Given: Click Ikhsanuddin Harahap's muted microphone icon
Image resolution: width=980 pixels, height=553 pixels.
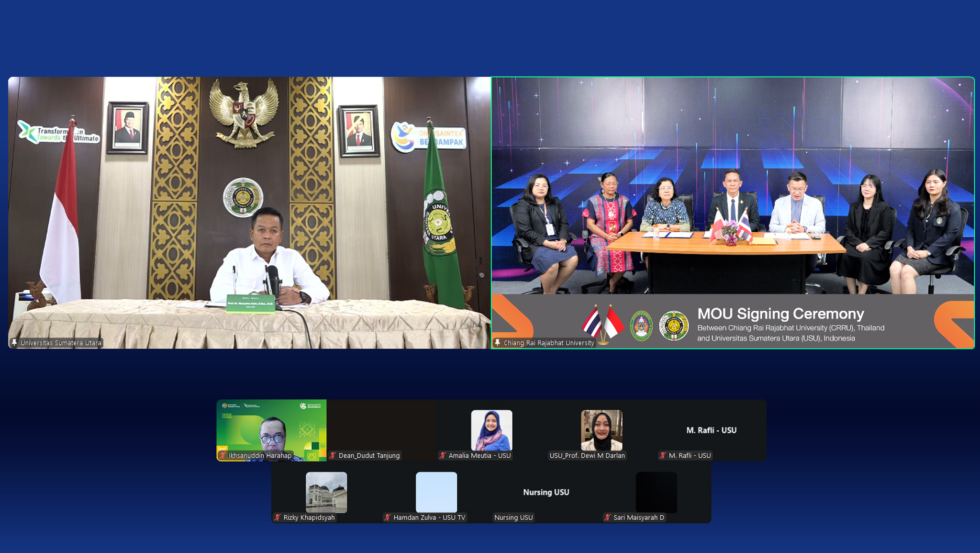Looking at the screenshot, I should click(x=223, y=455).
